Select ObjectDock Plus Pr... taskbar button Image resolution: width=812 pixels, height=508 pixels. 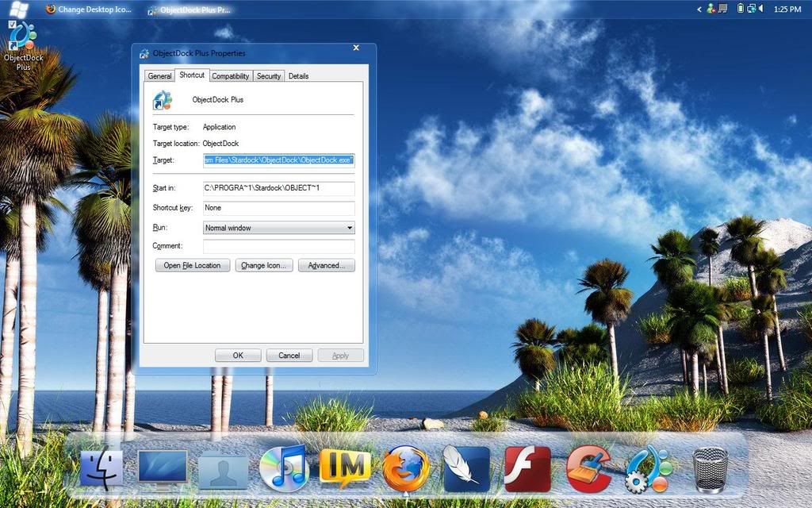click(189, 10)
